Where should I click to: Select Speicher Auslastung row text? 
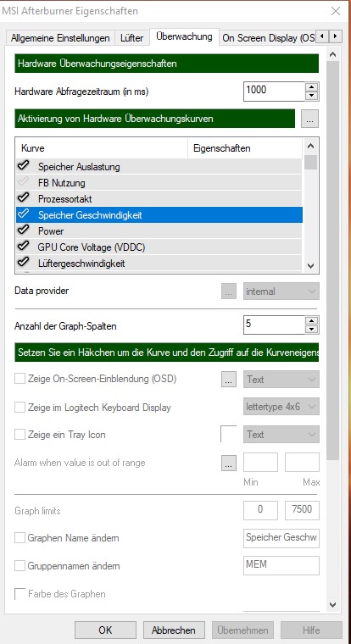[x=79, y=167]
